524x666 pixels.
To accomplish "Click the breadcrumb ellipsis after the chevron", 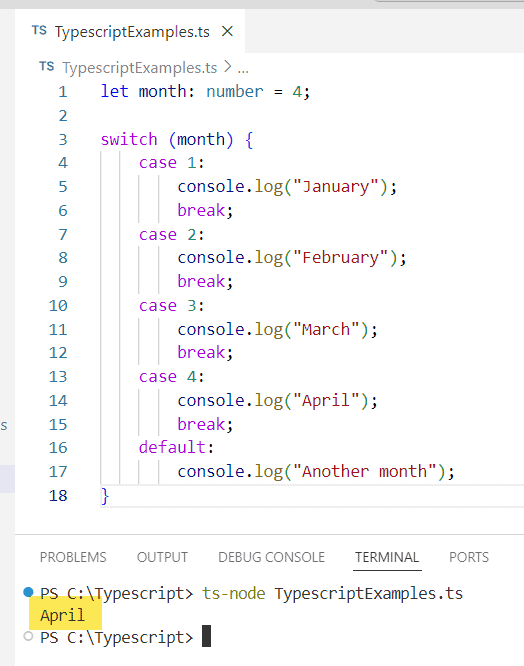I will coord(243,69).
